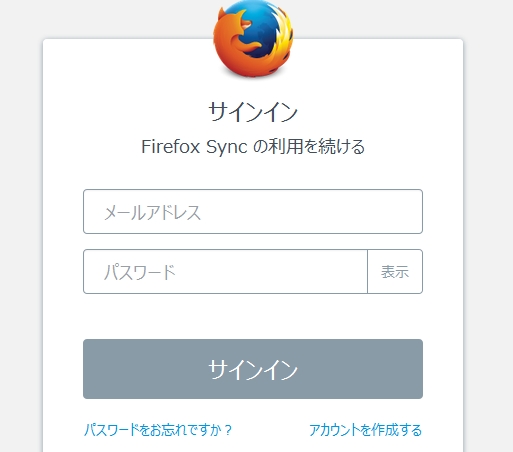This screenshot has height=452, width=513.
Task: Click the パスワード placeholder text
Action: (x=140, y=272)
